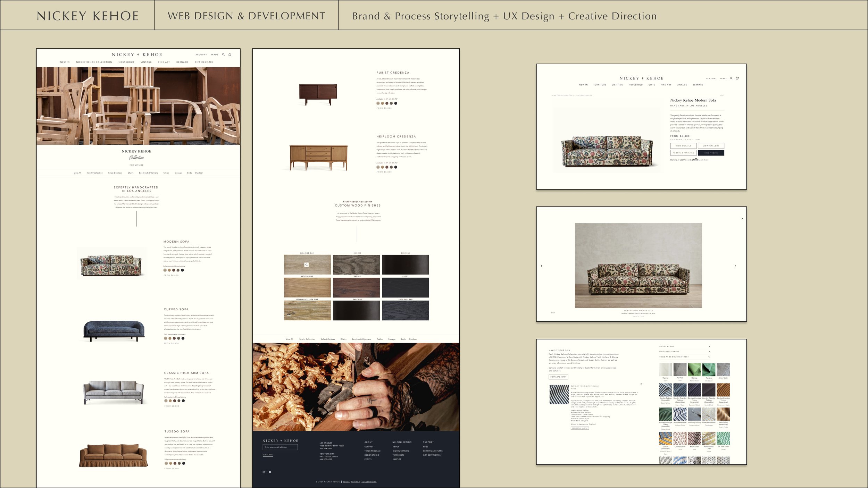Click View Details button on product page
Screen dimensions: 868x488
(683, 146)
